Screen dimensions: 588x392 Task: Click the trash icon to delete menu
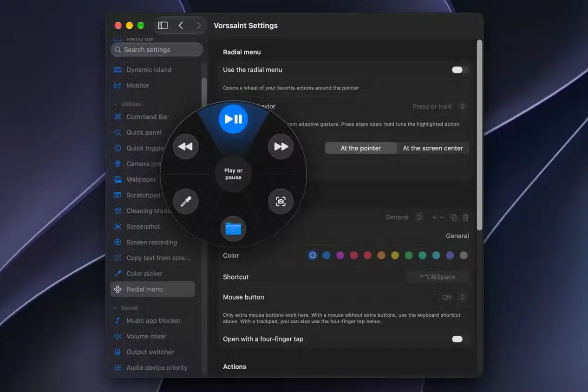click(x=465, y=217)
